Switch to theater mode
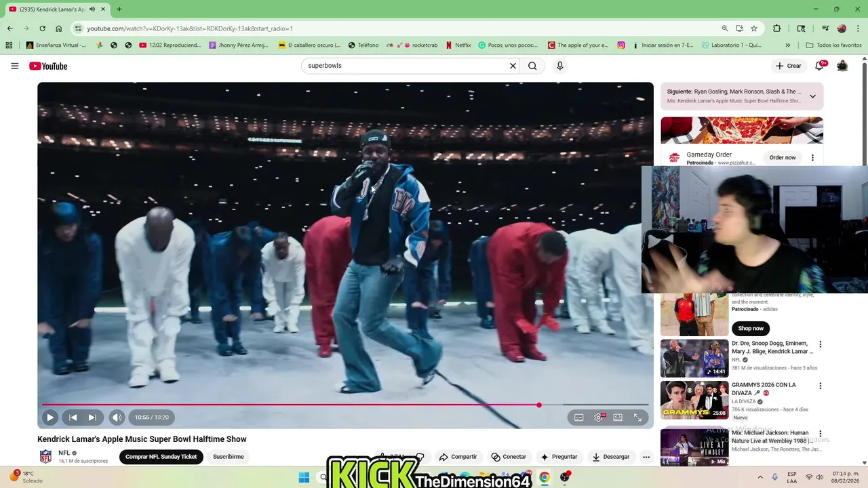 [618, 418]
